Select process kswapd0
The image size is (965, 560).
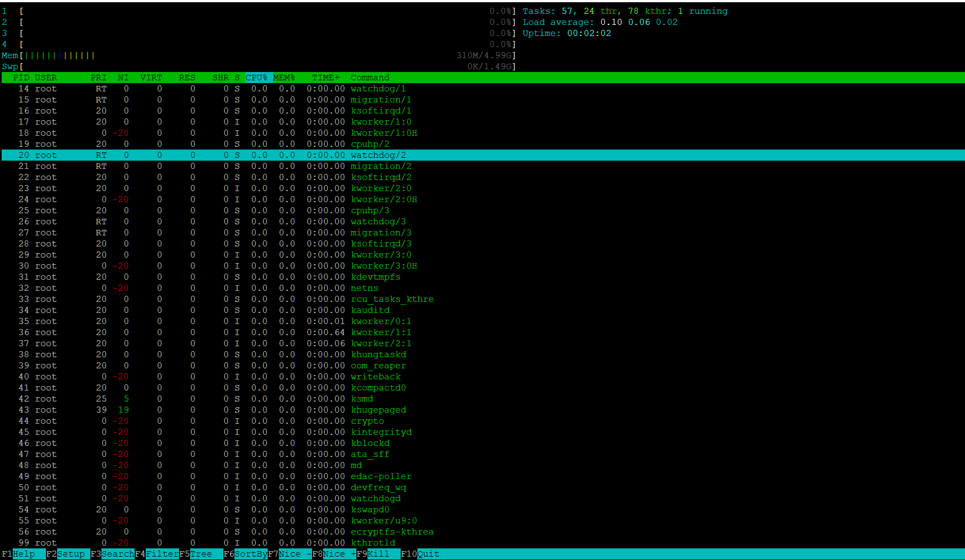click(x=483, y=510)
